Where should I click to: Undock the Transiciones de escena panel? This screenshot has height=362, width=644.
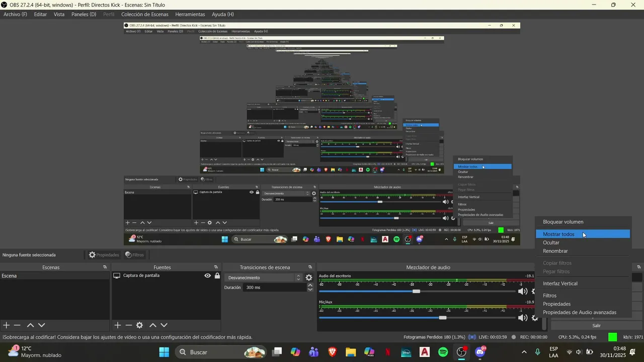pos(310,267)
